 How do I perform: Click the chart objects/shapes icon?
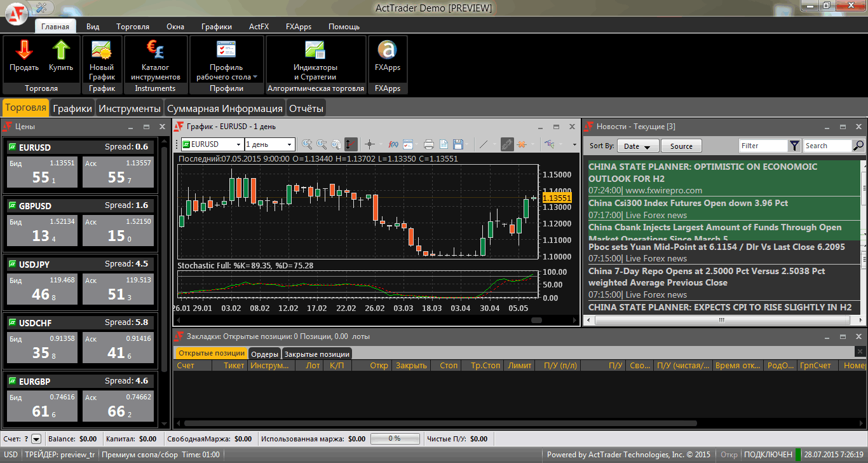tap(550, 144)
